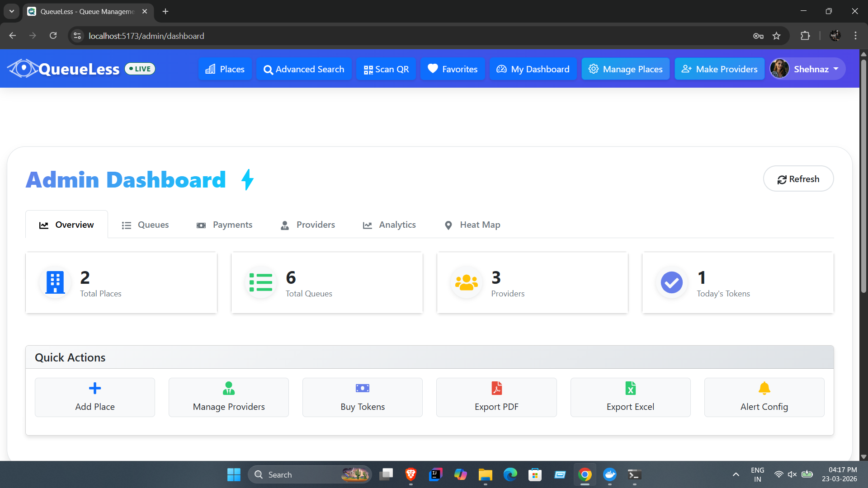This screenshot has height=488, width=868.
Task: Open the volume control in system tray
Action: (x=793, y=474)
